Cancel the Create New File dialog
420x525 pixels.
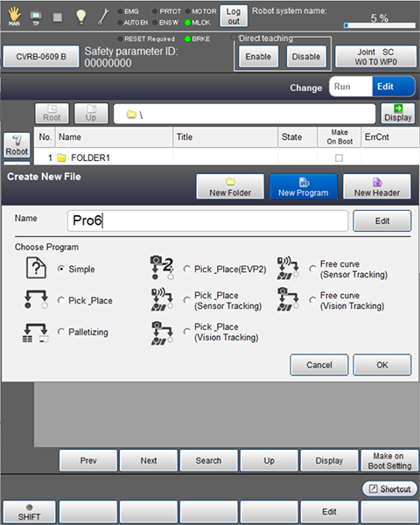[x=319, y=365]
